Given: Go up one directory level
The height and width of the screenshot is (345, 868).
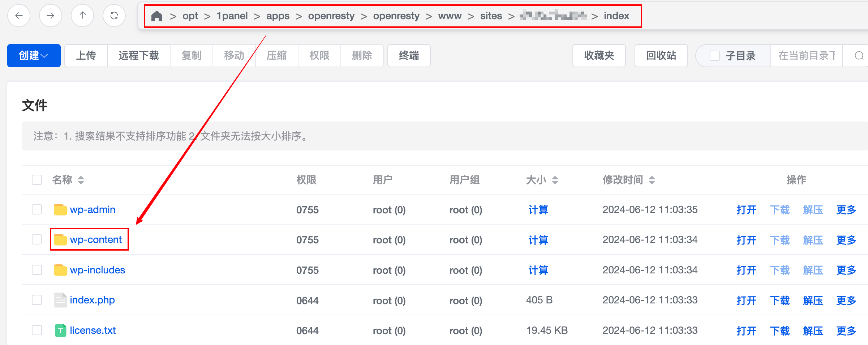Looking at the screenshot, I should [82, 16].
